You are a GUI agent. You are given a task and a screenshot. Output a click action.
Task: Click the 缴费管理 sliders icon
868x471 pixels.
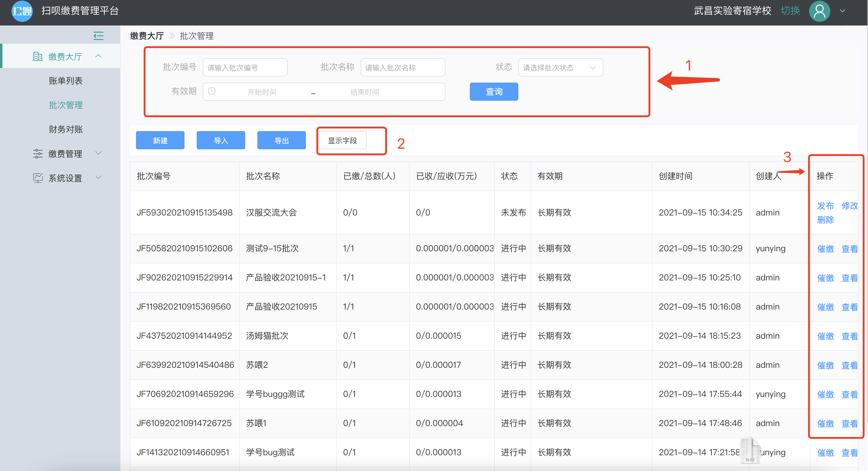(38, 154)
